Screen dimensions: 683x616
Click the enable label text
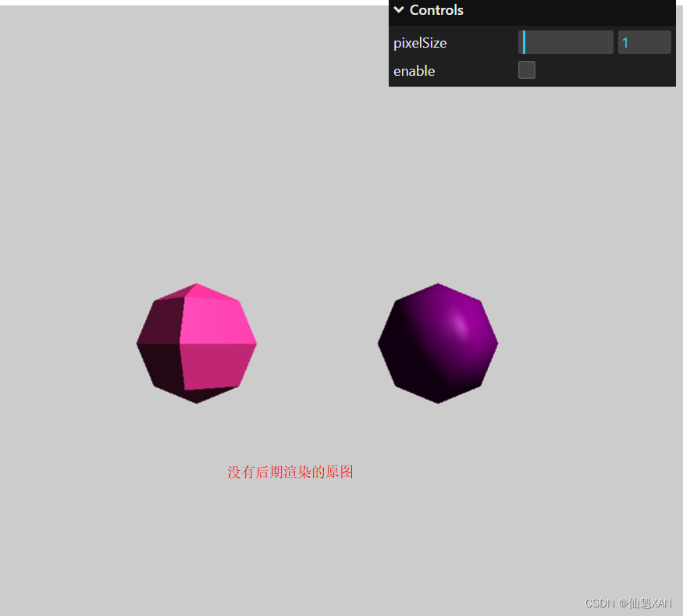tap(414, 70)
